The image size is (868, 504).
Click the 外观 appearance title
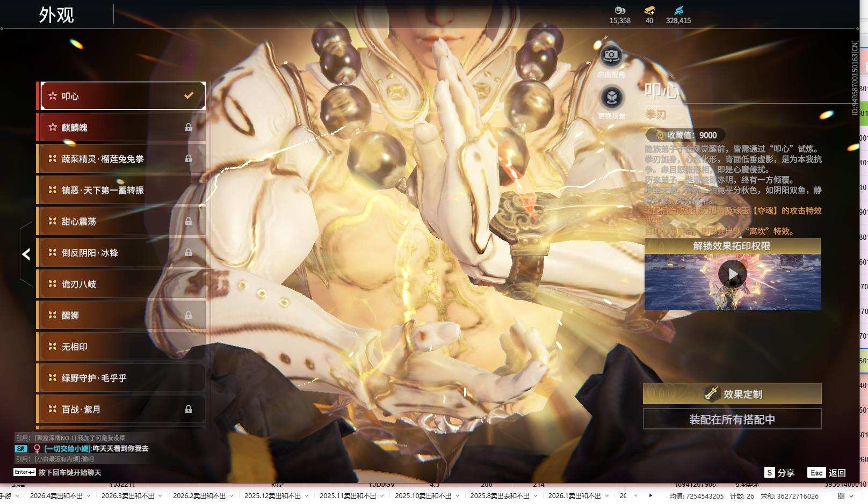point(56,15)
